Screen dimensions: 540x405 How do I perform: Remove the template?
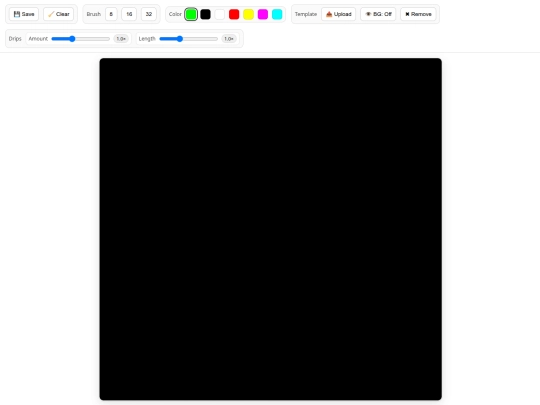tap(418, 14)
